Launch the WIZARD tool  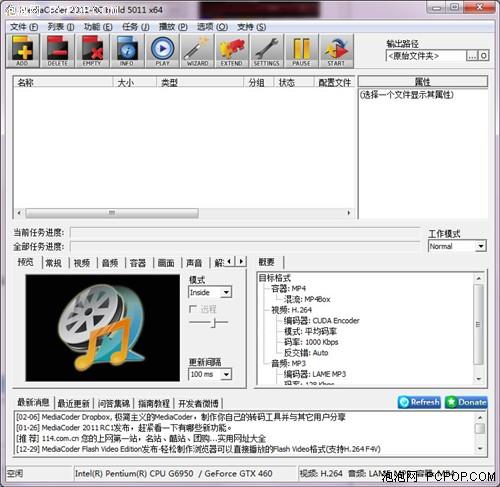coord(197,51)
